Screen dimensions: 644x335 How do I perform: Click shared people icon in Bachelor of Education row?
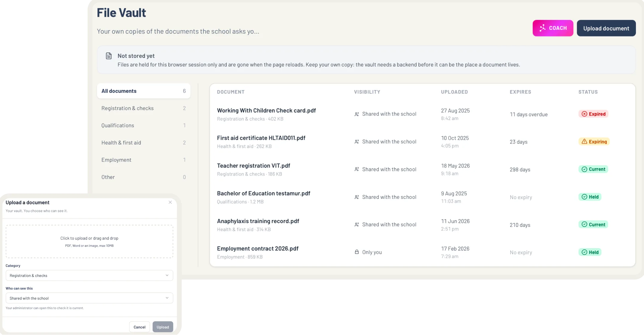(357, 197)
